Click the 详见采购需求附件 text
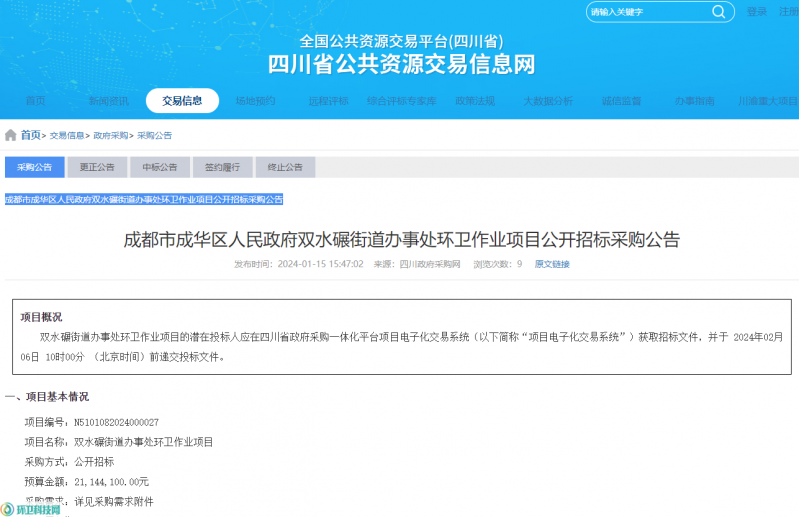799x517 pixels. point(114,502)
